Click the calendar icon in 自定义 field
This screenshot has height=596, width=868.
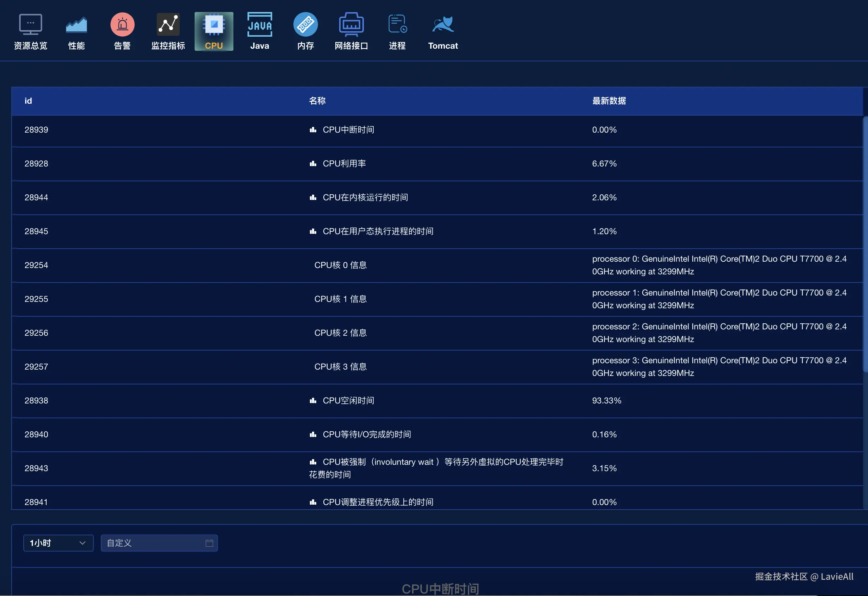click(x=209, y=543)
